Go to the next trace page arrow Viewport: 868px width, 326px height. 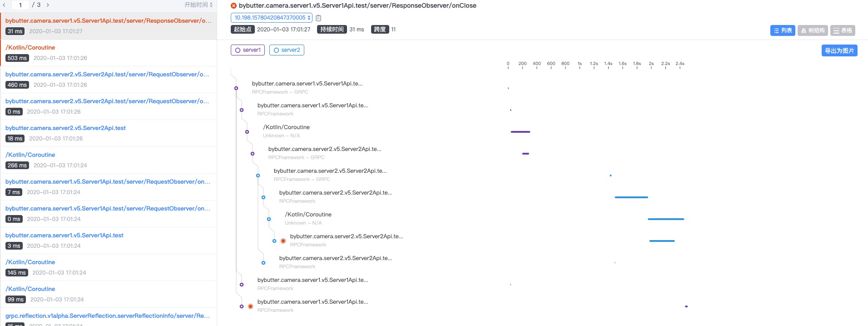click(48, 5)
